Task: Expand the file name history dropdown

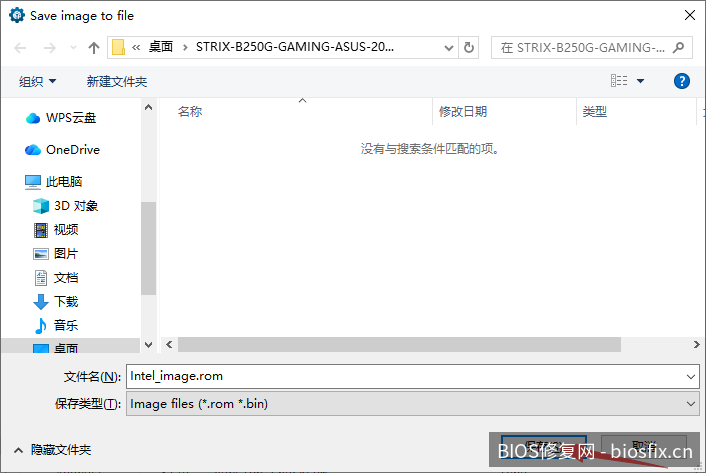Action: coord(691,376)
